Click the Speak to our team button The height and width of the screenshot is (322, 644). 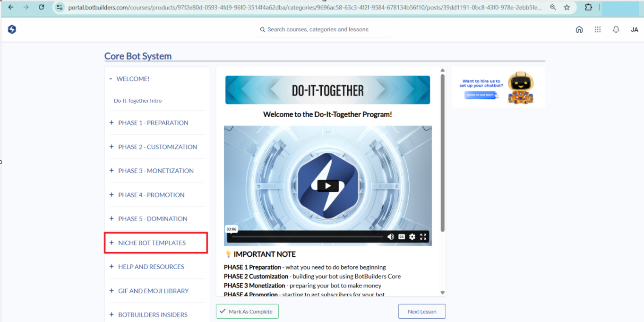pos(480,95)
